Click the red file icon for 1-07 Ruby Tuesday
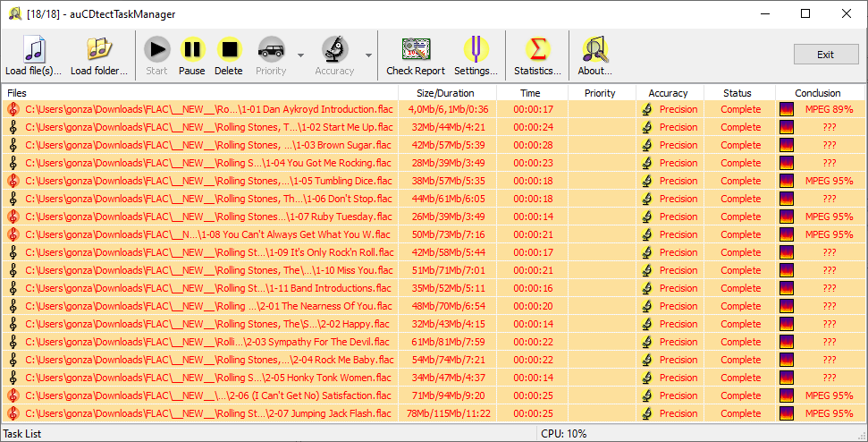 pos(13,217)
